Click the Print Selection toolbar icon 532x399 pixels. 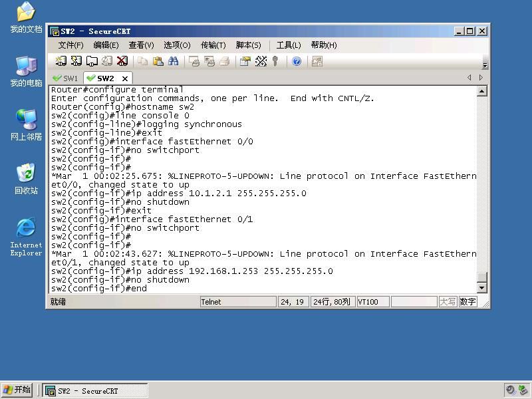(209, 61)
